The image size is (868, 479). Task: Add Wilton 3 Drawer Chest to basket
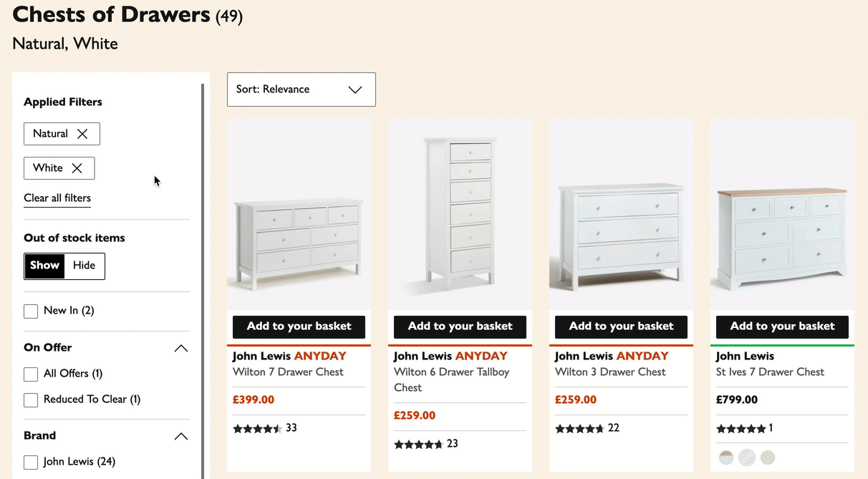coord(621,326)
